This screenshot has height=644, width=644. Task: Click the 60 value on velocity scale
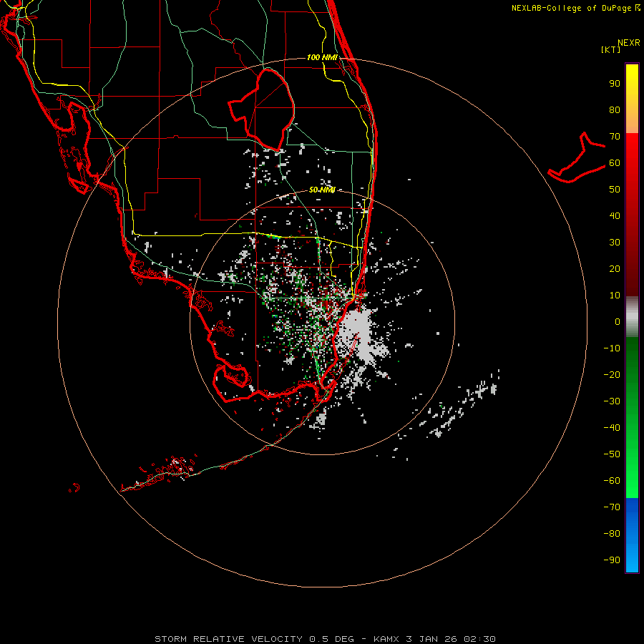[x=615, y=163]
